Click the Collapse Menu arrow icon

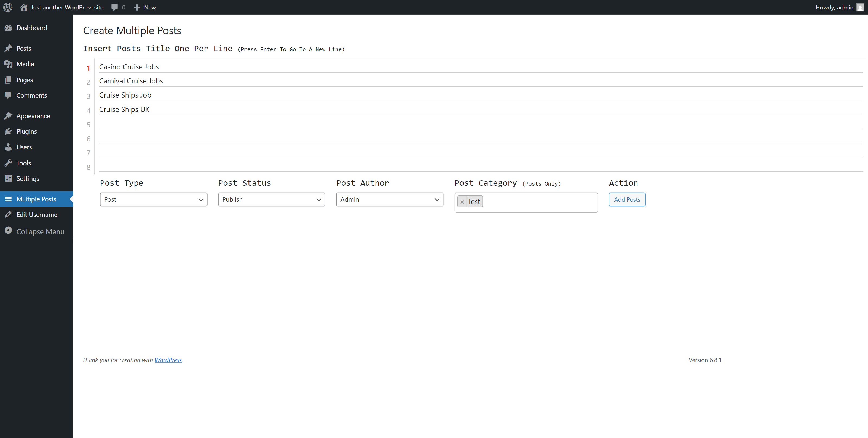click(8, 231)
